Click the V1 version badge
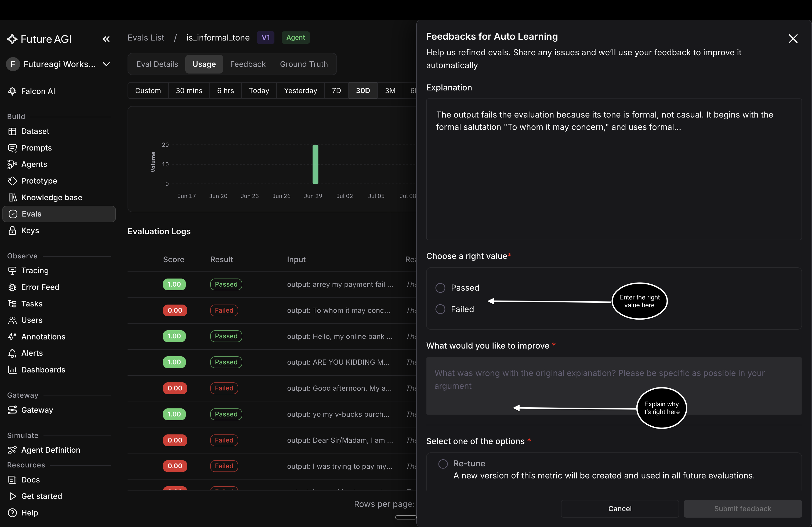Screen dimensions: 812x527 coord(266,38)
